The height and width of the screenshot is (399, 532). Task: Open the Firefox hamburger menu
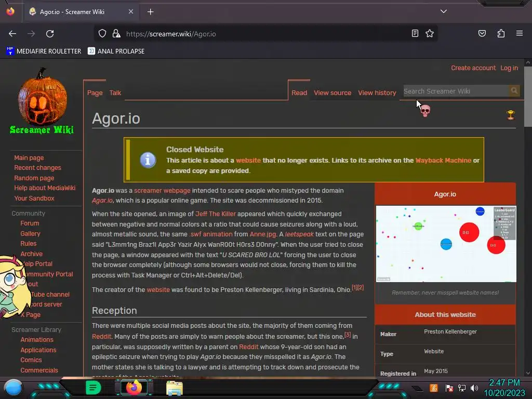tap(520, 33)
